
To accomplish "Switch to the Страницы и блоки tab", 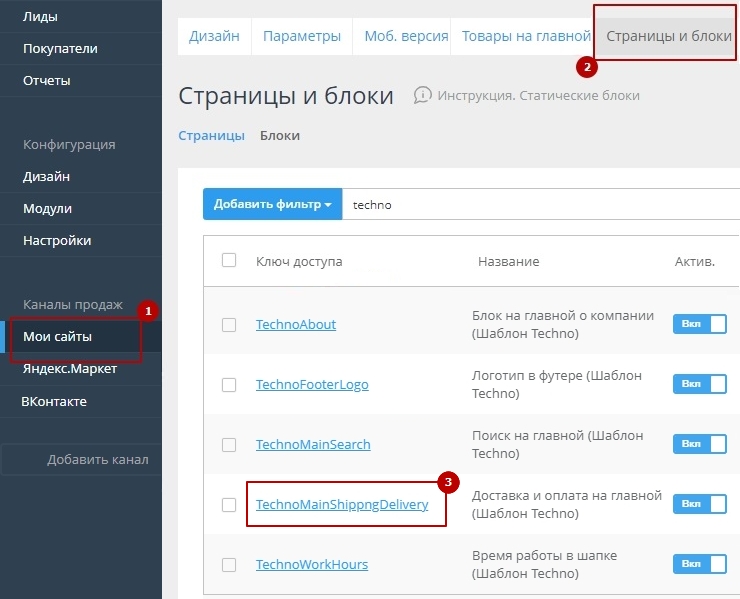I will pyautogui.click(x=668, y=36).
